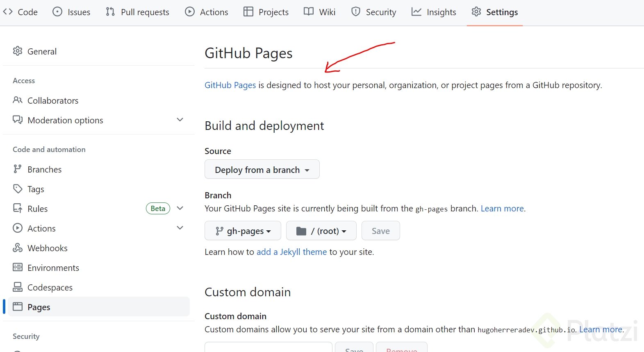Expand the Actions sidebar section
This screenshot has width=644, height=352.
click(x=180, y=228)
